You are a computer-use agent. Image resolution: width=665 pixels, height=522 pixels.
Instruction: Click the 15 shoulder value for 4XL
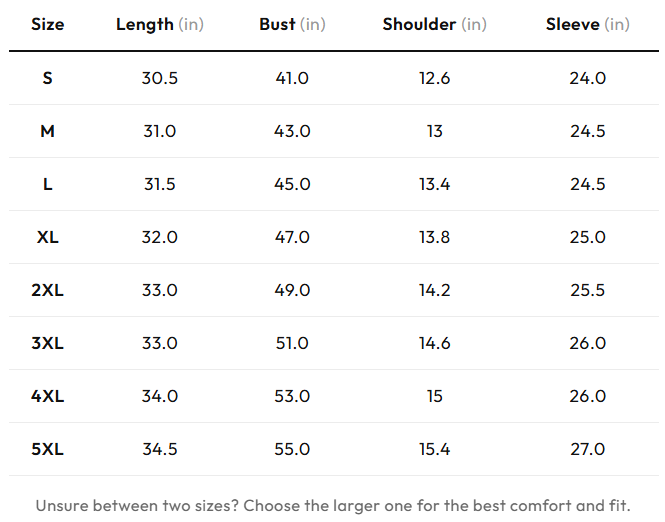pos(434,396)
